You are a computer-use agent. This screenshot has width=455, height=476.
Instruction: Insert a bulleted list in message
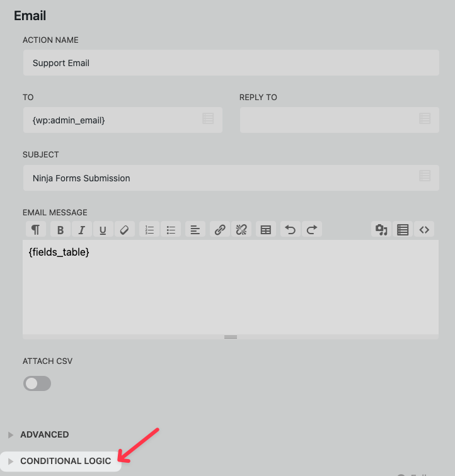(x=171, y=230)
